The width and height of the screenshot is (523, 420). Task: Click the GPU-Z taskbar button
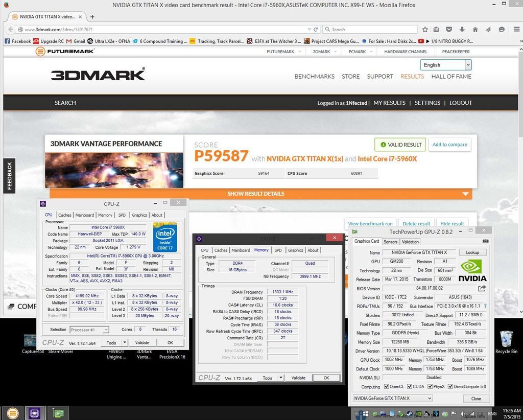coord(58,413)
